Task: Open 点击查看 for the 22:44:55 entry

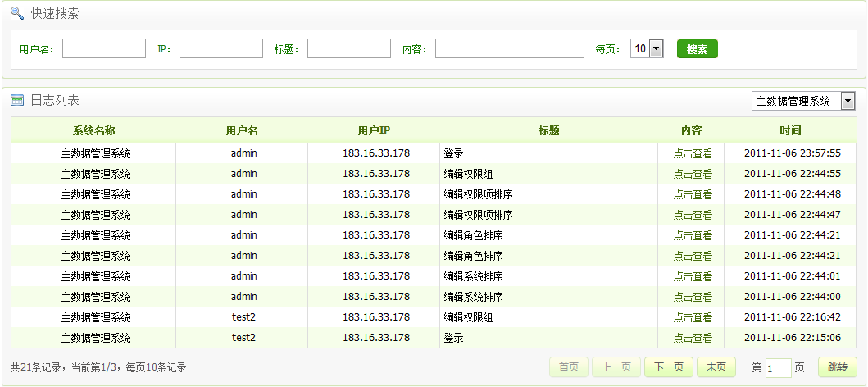Action: (693, 174)
